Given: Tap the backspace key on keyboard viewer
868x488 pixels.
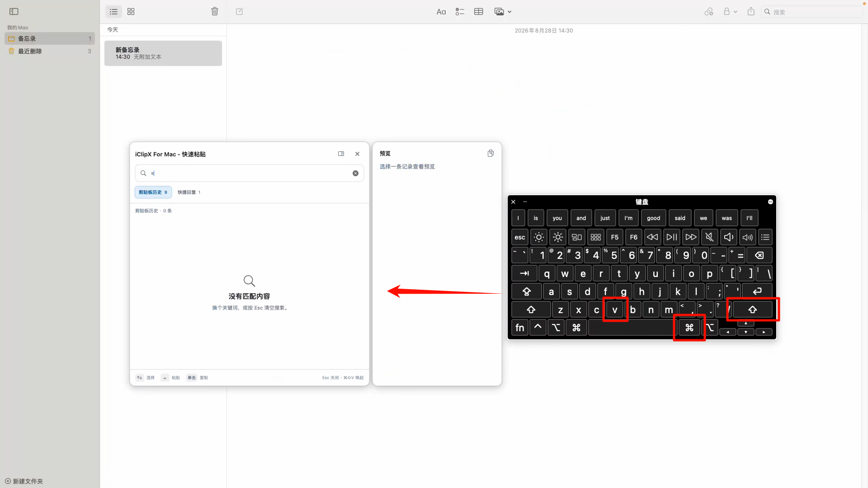Looking at the screenshot, I should point(759,256).
